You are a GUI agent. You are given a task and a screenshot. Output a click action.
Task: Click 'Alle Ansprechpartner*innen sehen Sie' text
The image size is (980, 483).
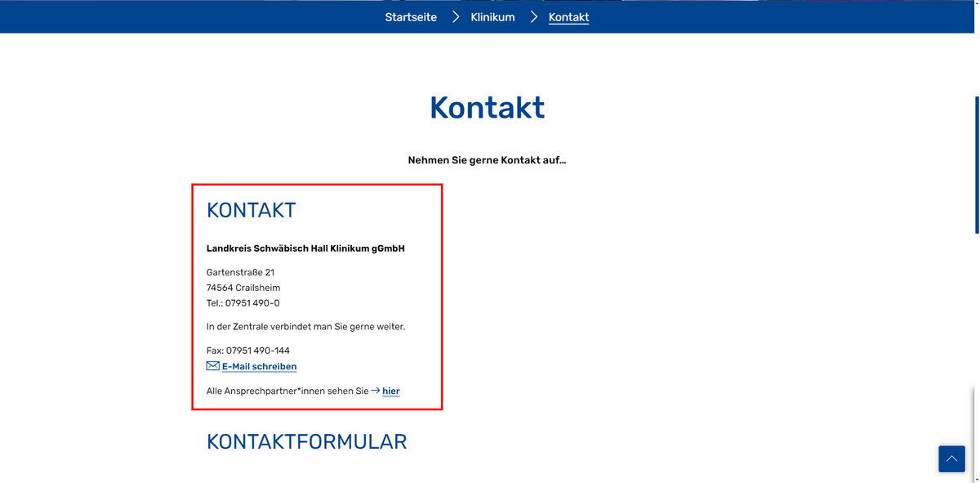pyautogui.click(x=287, y=391)
